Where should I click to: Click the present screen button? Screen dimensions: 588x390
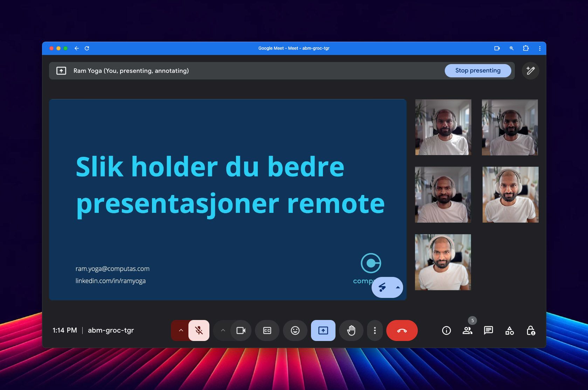coord(323,330)
